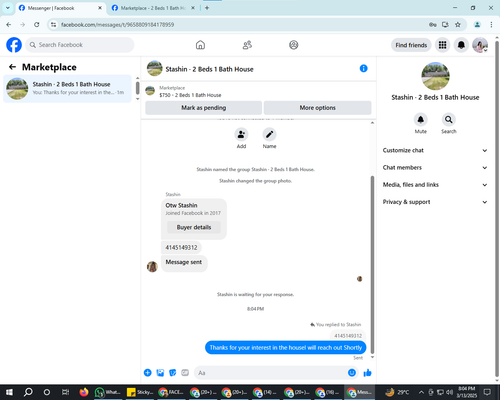
Task: Click Mark as pending button
Action: 204,108
